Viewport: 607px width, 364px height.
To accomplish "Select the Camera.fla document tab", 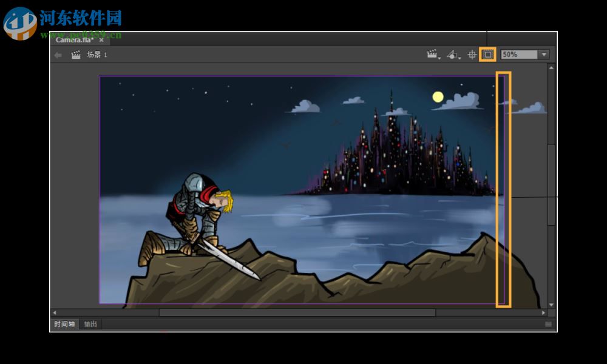I will tap(73, 39).
